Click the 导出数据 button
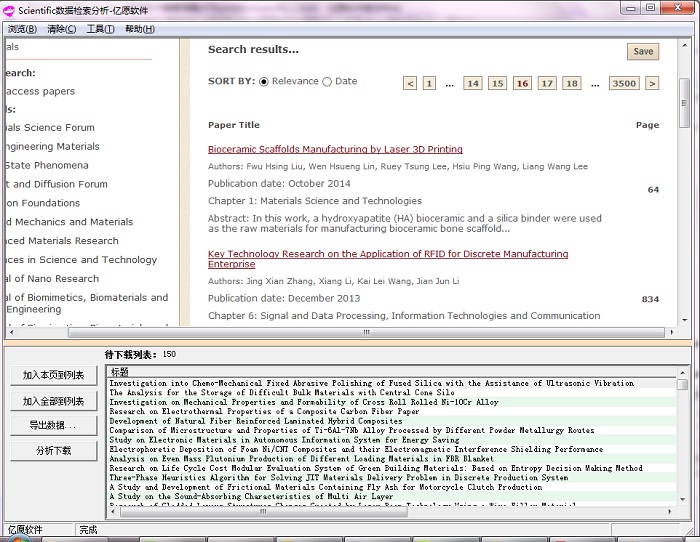This screenshot has width=700, height=542. pyautogui.click(x=53, y=426)
